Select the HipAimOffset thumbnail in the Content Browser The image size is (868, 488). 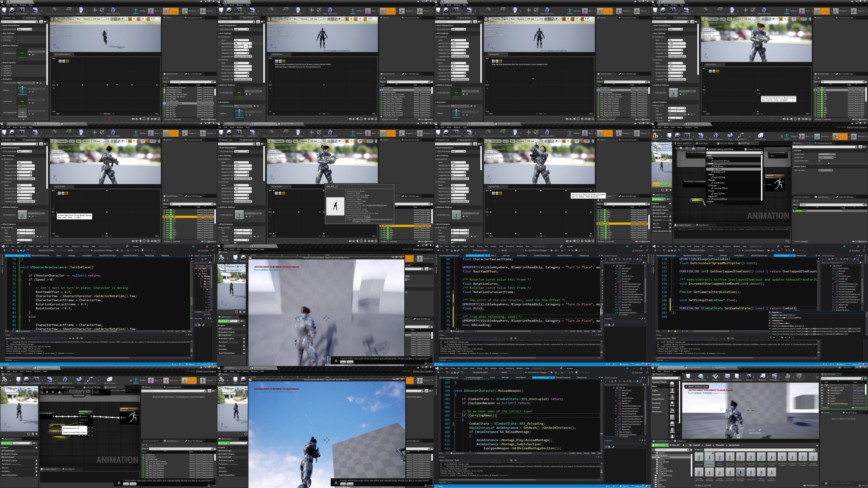click(709, 459)
